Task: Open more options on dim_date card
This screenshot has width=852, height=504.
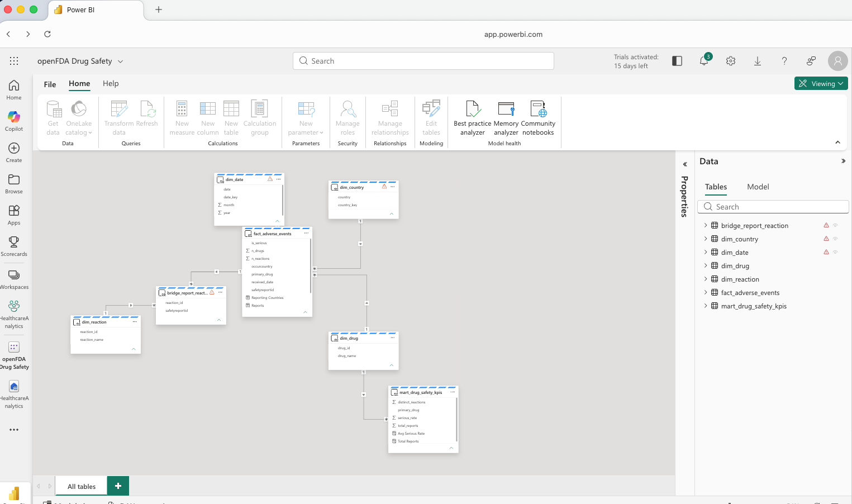Action: (278, 179)
